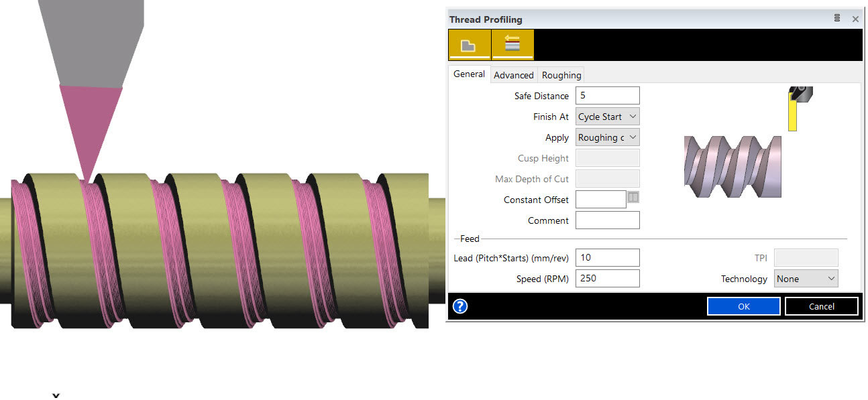Click the table icon beside Constant Offset
The height and width of the screenshot is (400, 868).
coord(633,197)
